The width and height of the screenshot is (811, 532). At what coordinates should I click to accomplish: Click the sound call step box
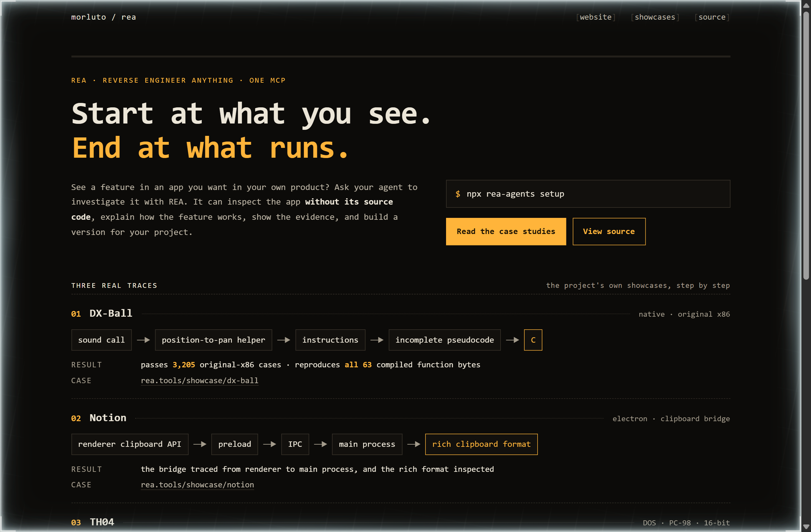pyautogui.click(x=102, y=340)
